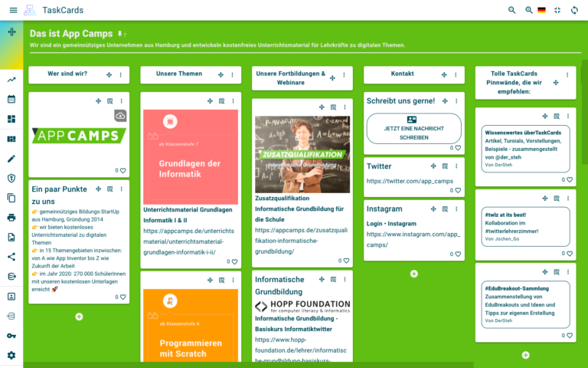Image resolution: width=588 pixels, height=368 pixels.
Task: Click the key icon in the sidebar
Action: coord(11,336)
